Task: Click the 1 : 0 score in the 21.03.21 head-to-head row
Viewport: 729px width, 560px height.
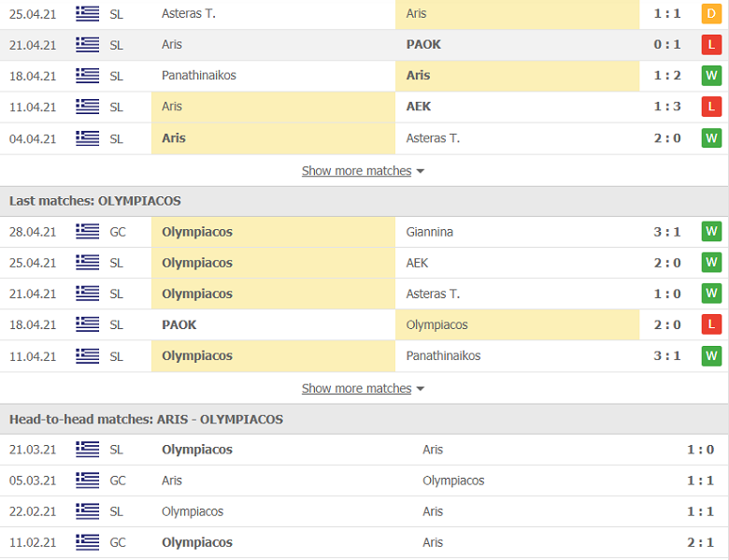Action: coord(701,450)
